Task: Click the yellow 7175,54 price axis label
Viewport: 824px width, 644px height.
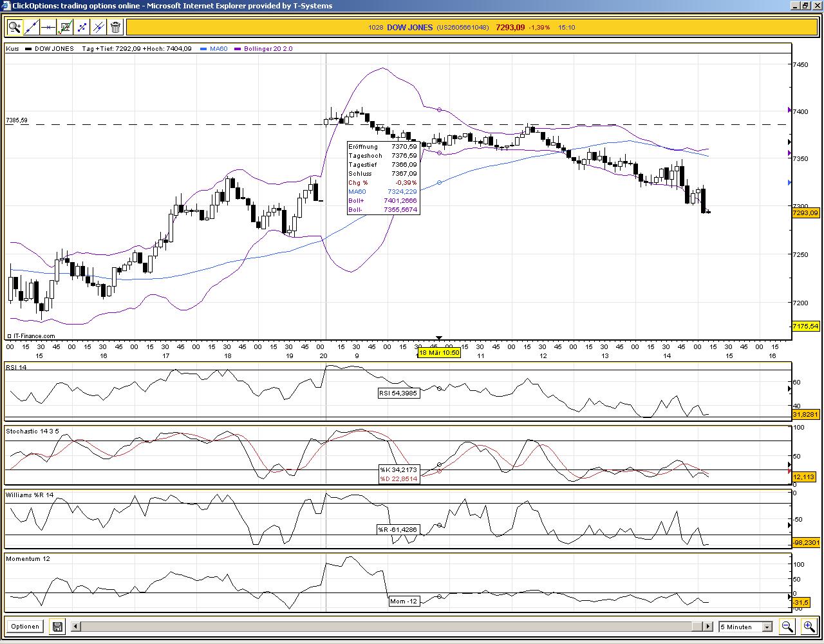Action: click(805, 327)
